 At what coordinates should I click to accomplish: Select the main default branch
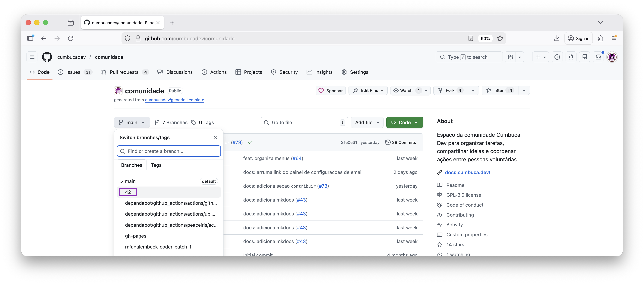coord(169,181)
